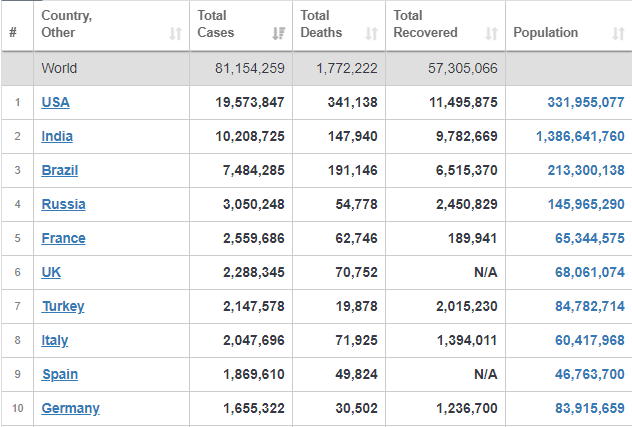Open Germany population 83,915,659 link

point(590,408)
